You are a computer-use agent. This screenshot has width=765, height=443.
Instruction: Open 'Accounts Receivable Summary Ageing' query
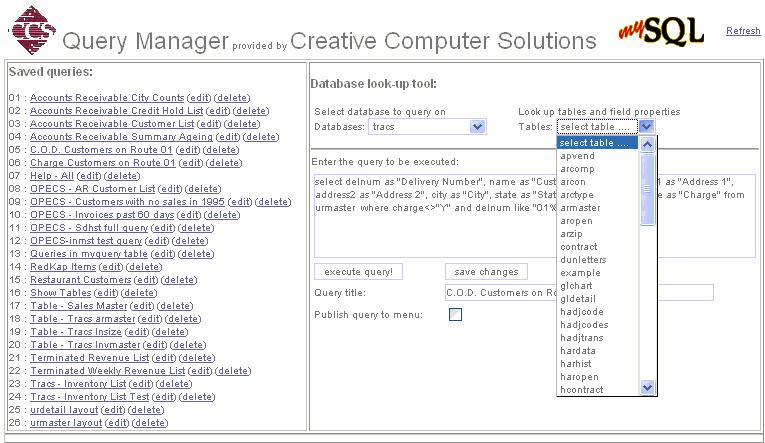(x=121, y=137)
